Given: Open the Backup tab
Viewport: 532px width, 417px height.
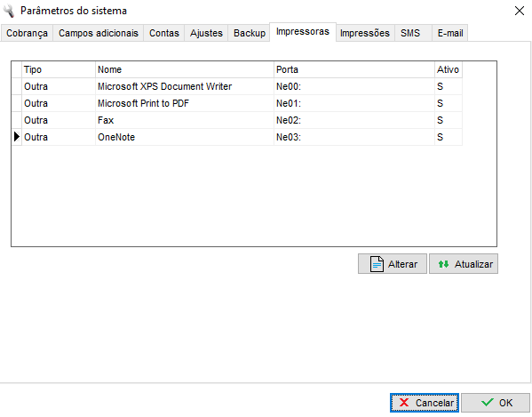Looking at the screenshot, I should [249, 33].
